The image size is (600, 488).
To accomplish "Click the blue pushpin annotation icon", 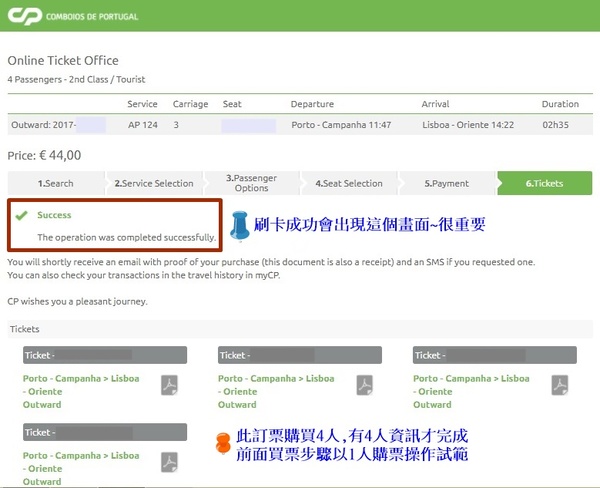I will click(x=239, y=226).
